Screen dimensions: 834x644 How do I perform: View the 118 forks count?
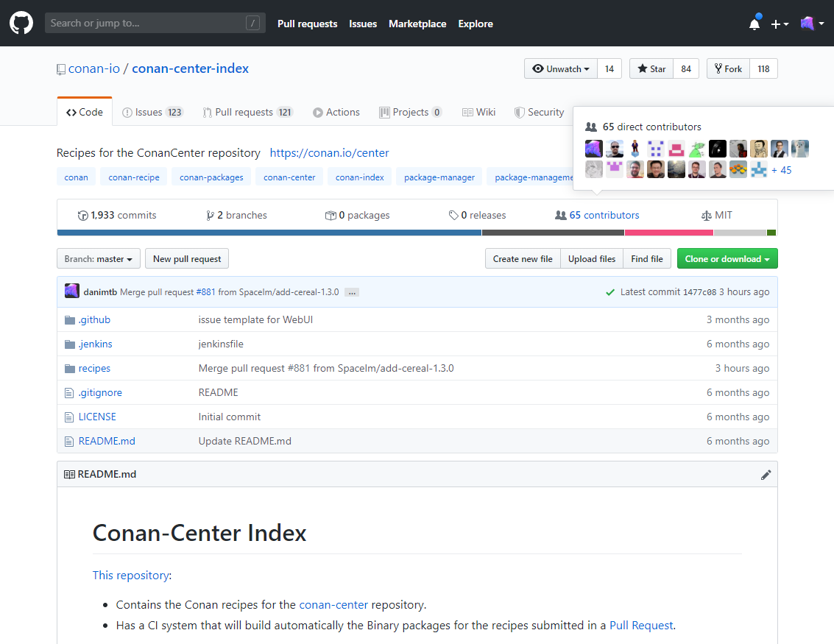(x=764, y=68)
